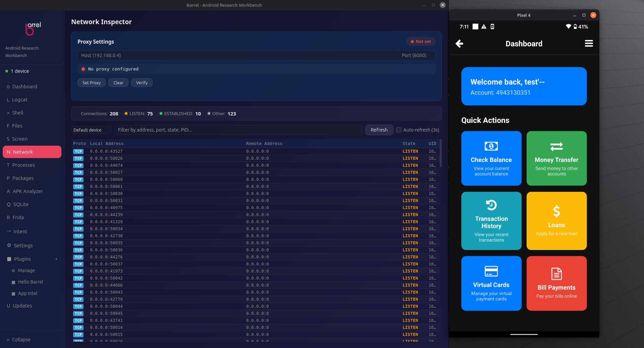Click the SD card icon in the phone status bar
Viewport: 644px width, 348px height.
[492, 27]
